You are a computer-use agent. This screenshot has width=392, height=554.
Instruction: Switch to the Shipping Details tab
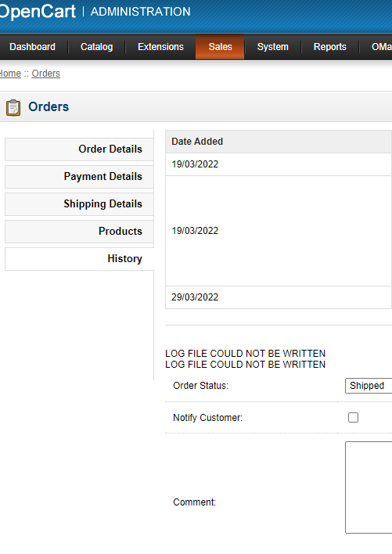click(79, 204)
